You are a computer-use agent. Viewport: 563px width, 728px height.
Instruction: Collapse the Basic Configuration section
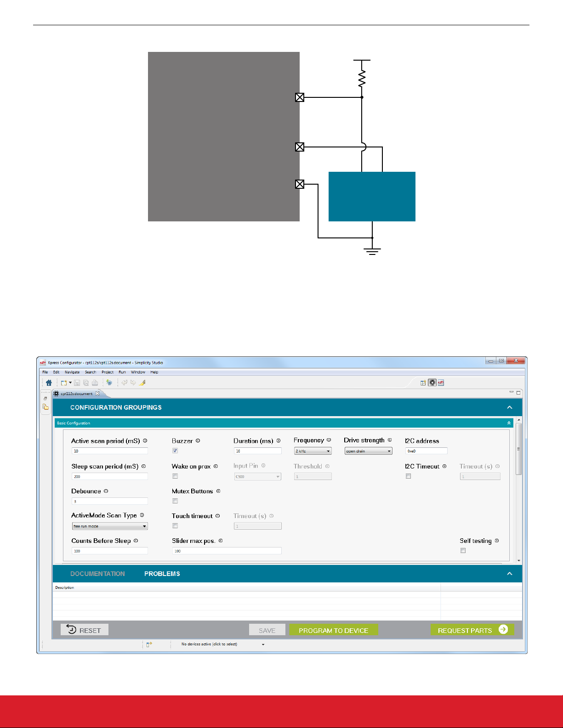(x=509, y=423)
